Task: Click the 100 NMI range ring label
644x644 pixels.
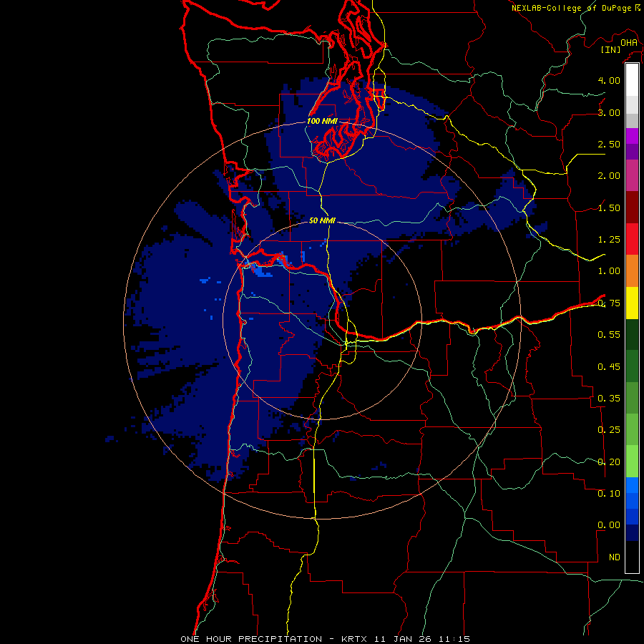Action: (322, 121)
